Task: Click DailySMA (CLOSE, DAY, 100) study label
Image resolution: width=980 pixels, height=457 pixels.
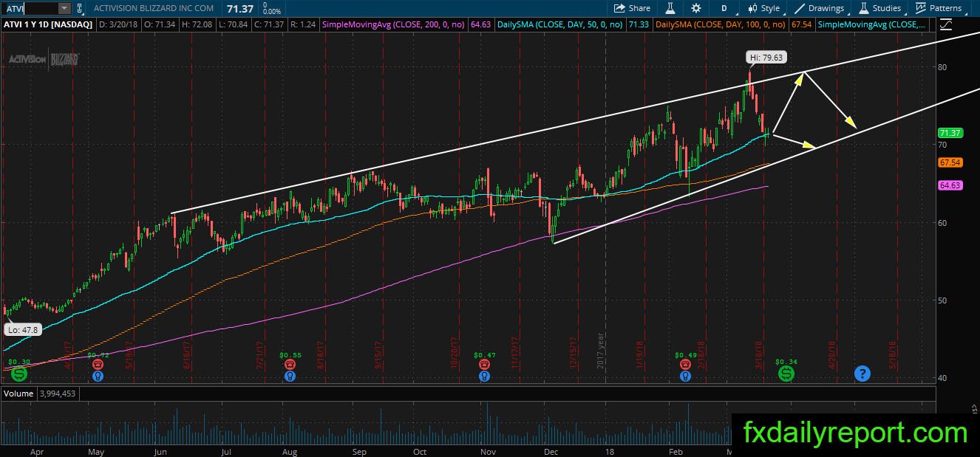Action: (721, 24)
